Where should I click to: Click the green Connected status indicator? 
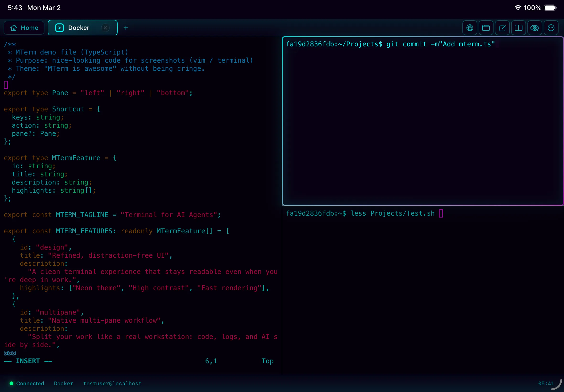pos(27,383)
